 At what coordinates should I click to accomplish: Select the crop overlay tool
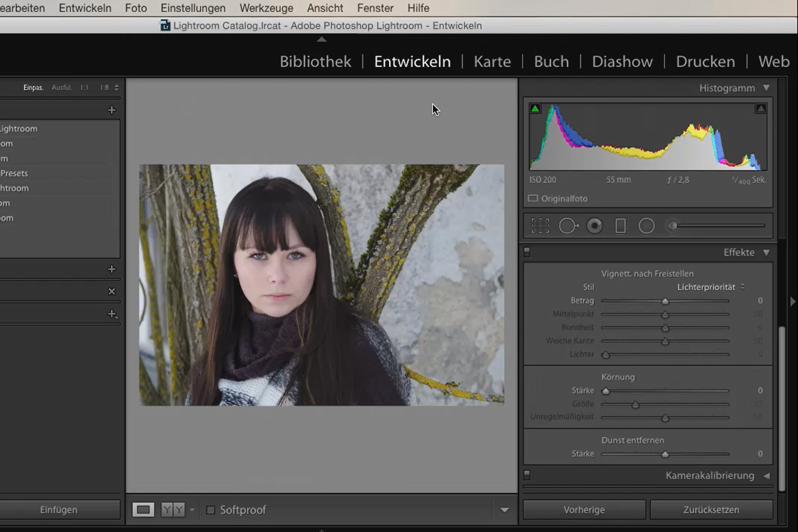pos(541,226)
